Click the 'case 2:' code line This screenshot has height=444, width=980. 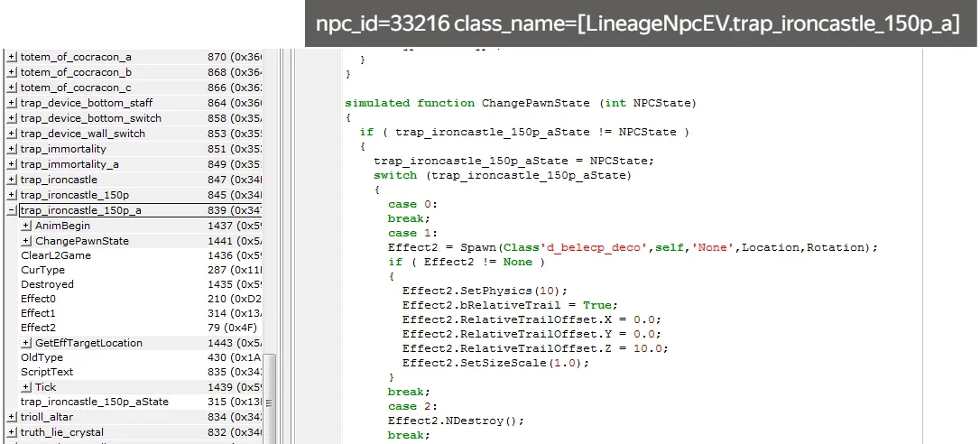tap(413, 406)
